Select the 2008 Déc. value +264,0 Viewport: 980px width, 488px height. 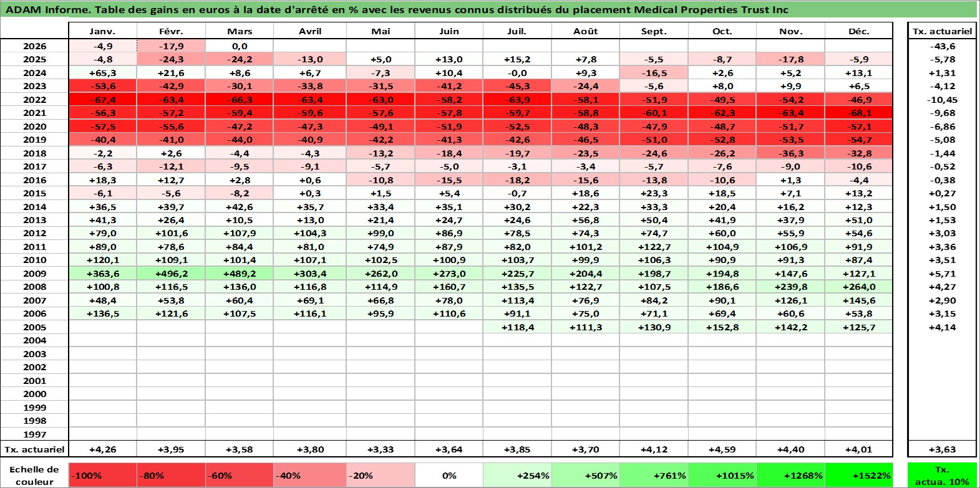(859, 287)
